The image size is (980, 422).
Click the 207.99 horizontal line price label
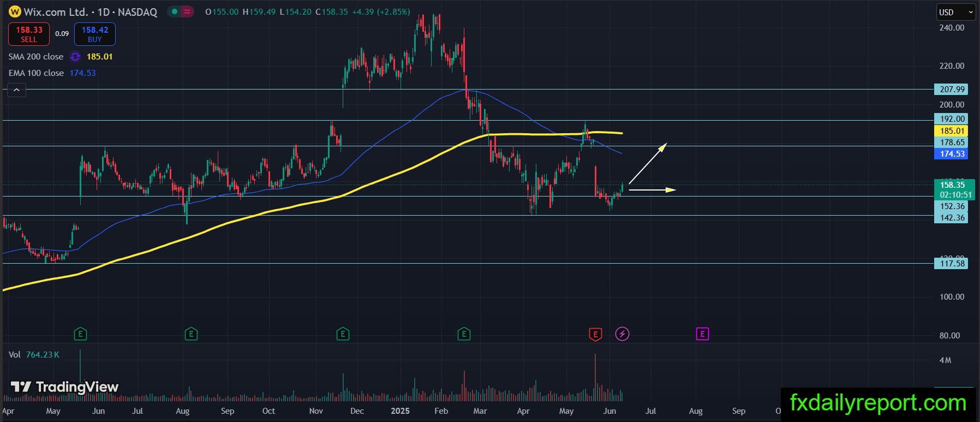pos(952,90)
